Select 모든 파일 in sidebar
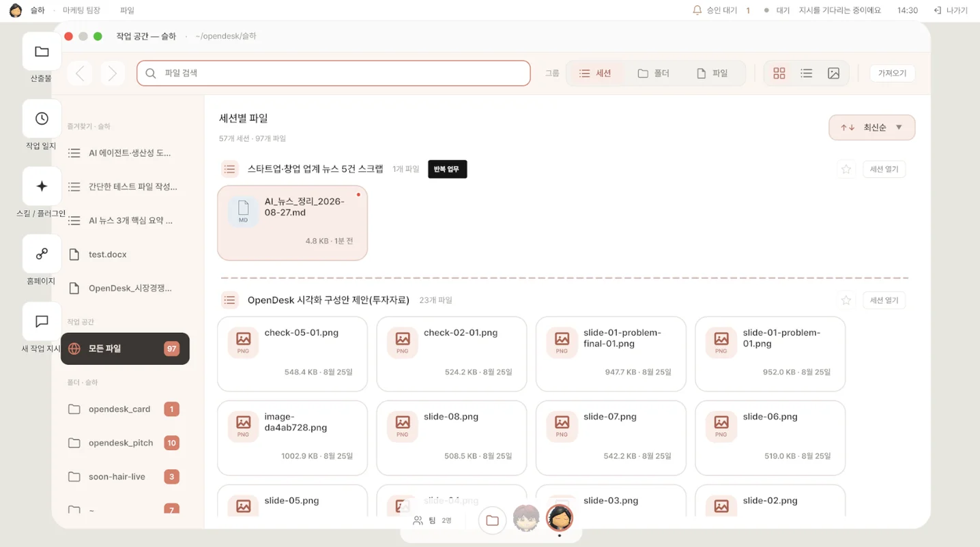Image resolution: width=980 pixels, height=547 pixels. (x=125, y=349)
